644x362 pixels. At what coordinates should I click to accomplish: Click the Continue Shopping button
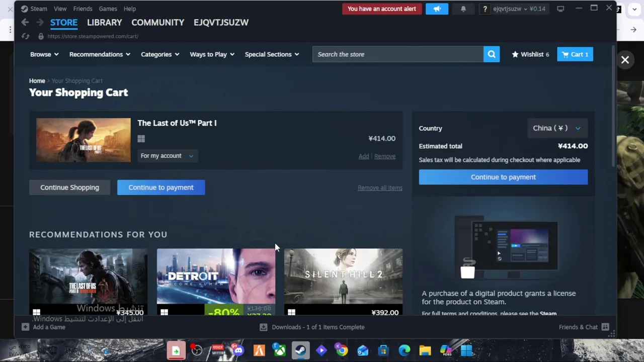(x=69, y=188)
